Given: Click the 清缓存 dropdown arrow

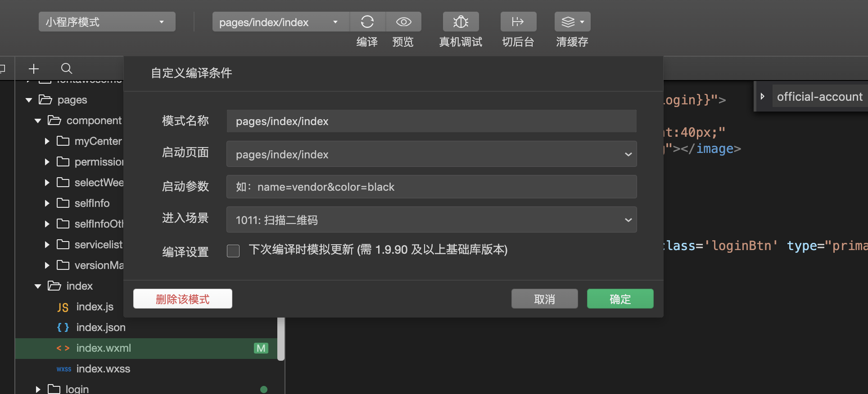Looking at the screenshot, I should pos(582,22).
